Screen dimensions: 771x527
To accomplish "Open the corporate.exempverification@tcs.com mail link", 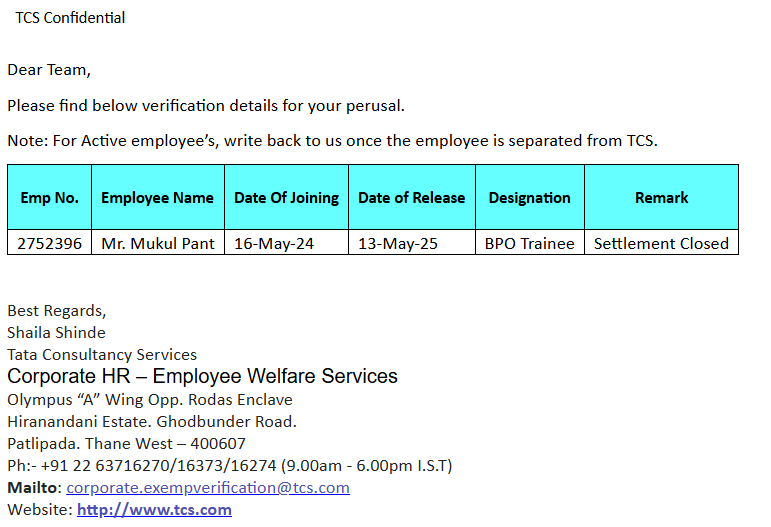I will click(x=208, y=488).
